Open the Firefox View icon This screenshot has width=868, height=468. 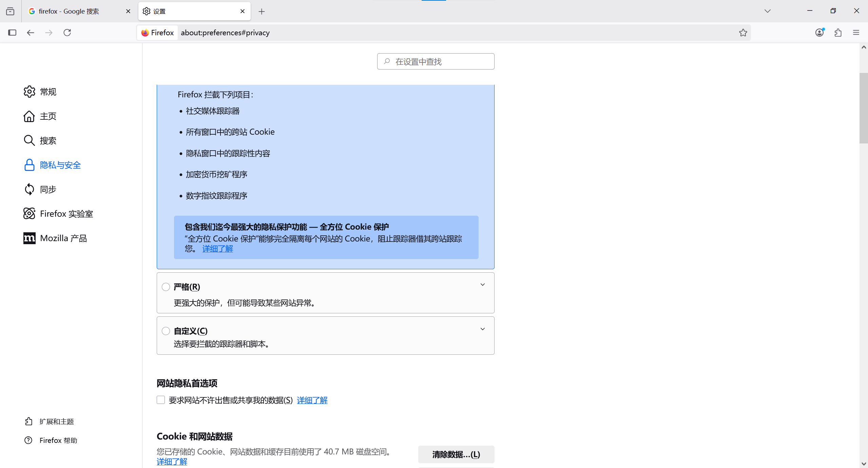pyautogui.click(x=10, y=11)
